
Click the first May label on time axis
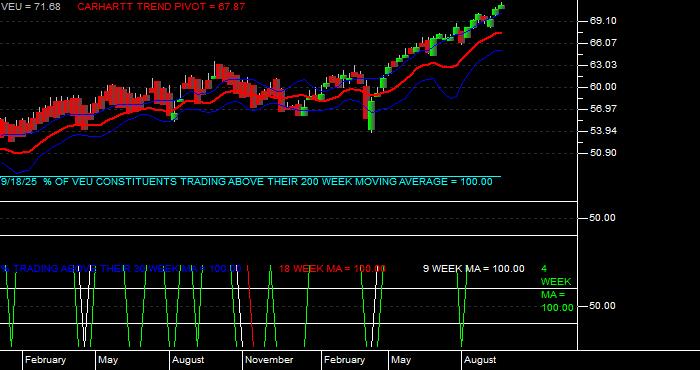coord(108,360)
